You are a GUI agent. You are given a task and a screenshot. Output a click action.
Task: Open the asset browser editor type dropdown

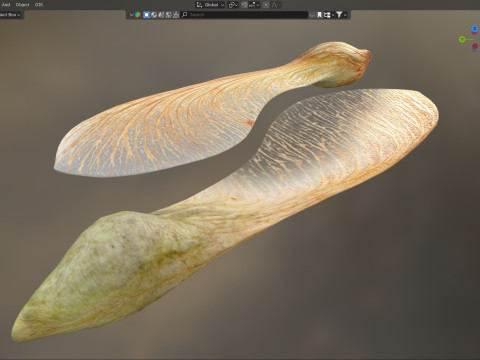click(131, 15)
